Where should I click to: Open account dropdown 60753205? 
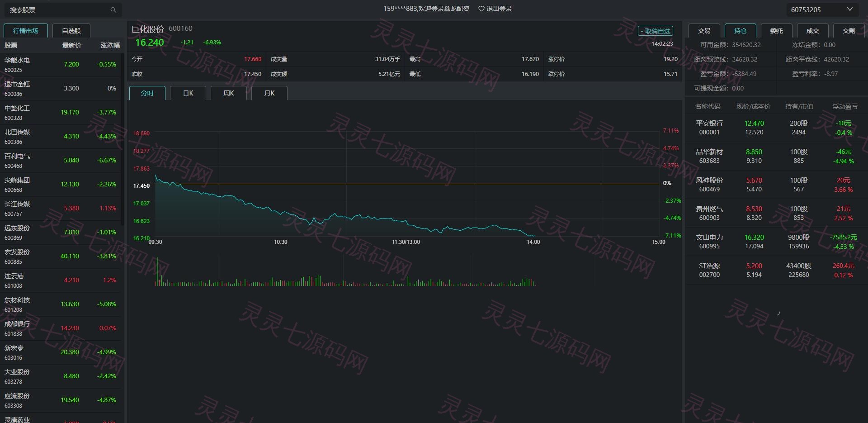(821, 10)
